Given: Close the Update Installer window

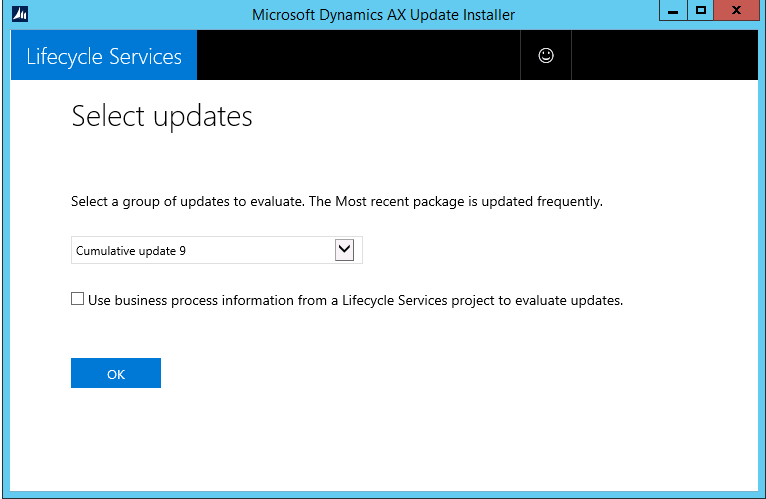Looking at the screenshot, I should pyautogui.click(x=736, y=10).
